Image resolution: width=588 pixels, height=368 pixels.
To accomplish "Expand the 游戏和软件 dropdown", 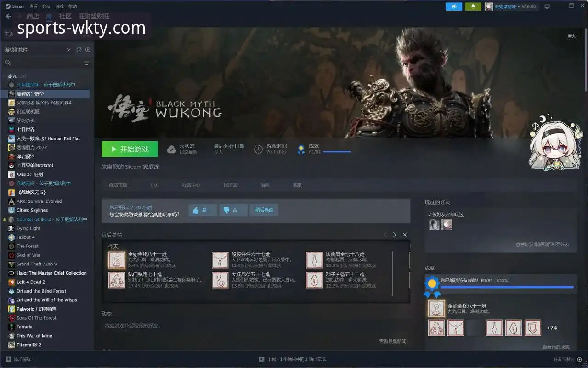I will (69, 50).
